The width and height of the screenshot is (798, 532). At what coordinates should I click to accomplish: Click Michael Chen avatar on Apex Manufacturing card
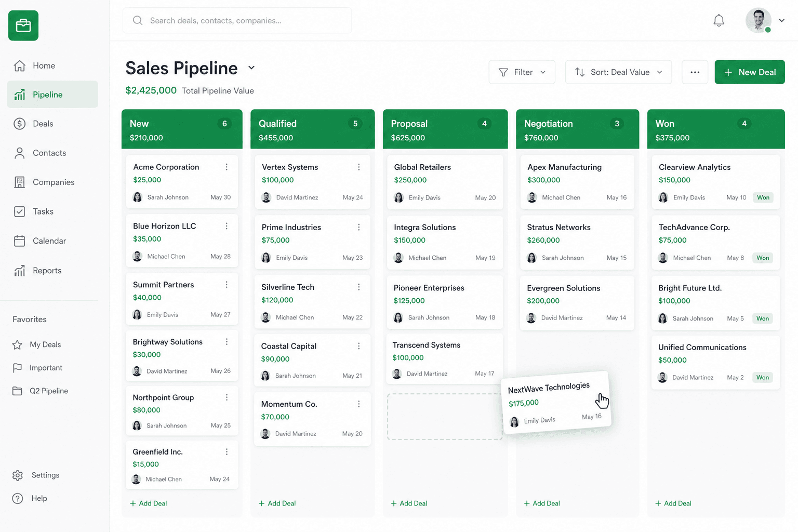532,197
